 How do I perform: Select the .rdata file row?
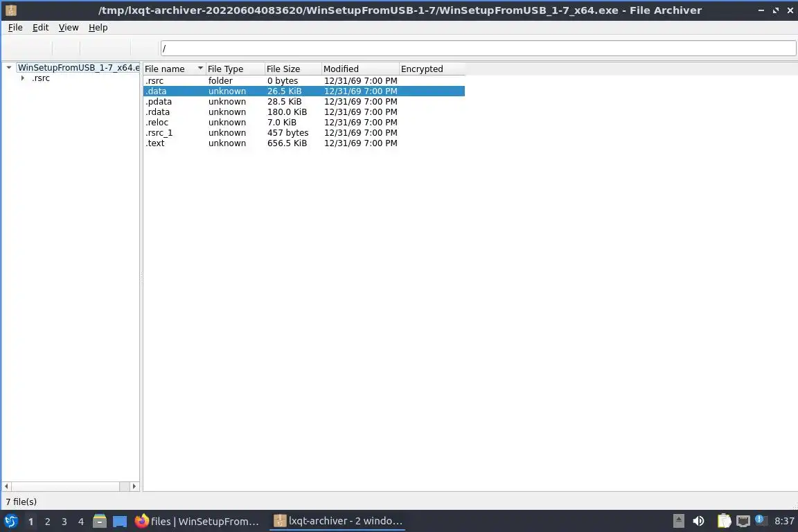[304, 112]
